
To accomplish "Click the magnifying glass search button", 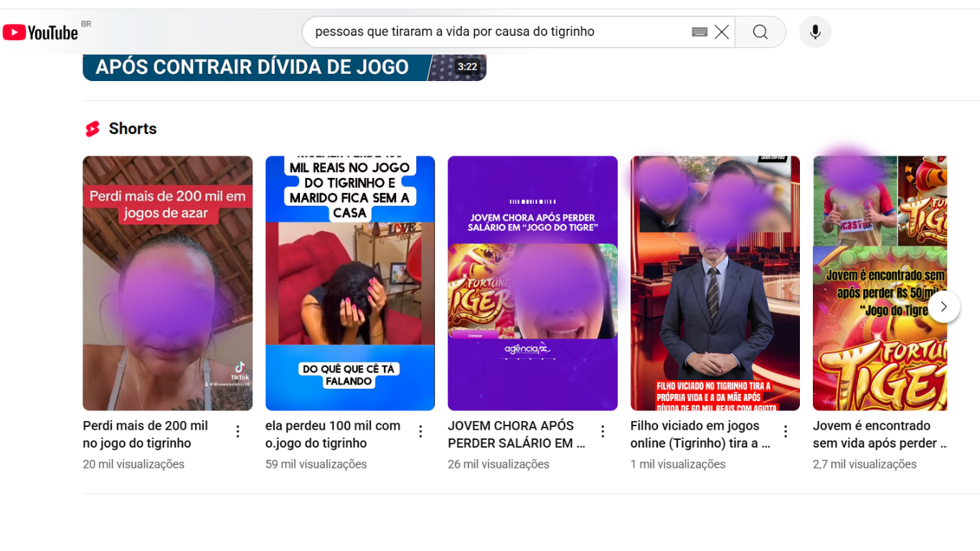I will [760, 32].
